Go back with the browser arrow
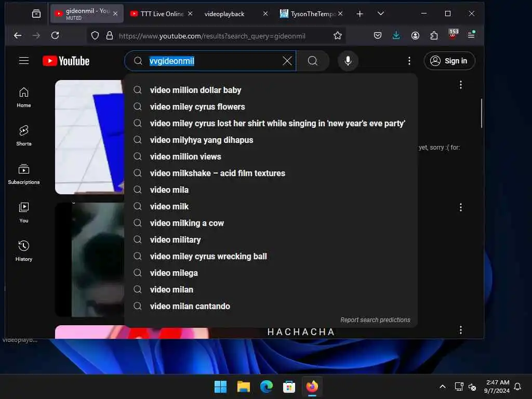 (18, 36)
